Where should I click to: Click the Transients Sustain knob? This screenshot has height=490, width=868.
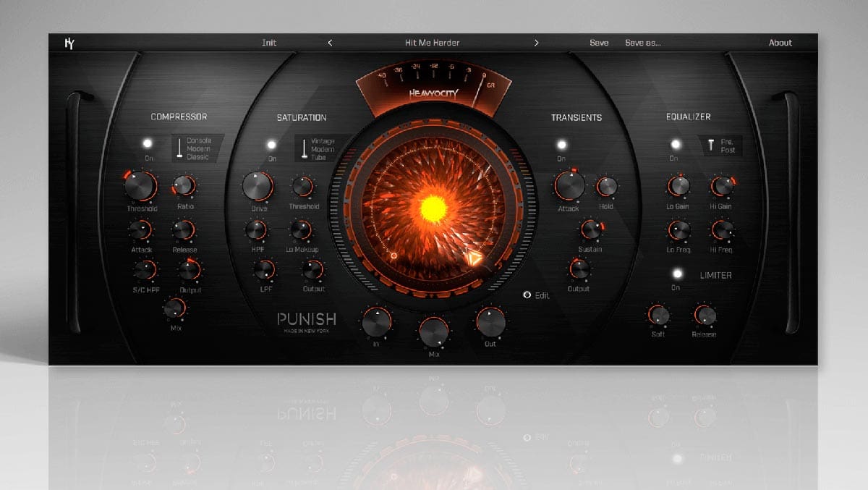[x=590, y=230]
